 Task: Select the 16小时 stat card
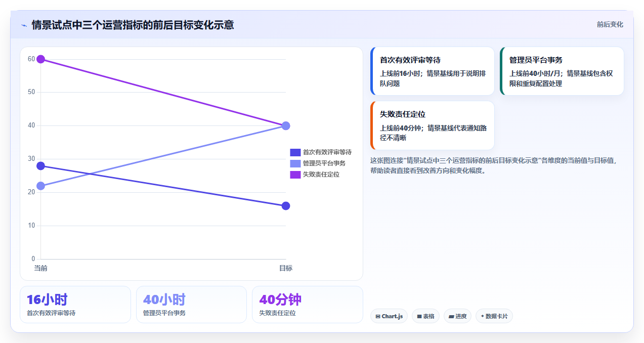tap(75, 305)
